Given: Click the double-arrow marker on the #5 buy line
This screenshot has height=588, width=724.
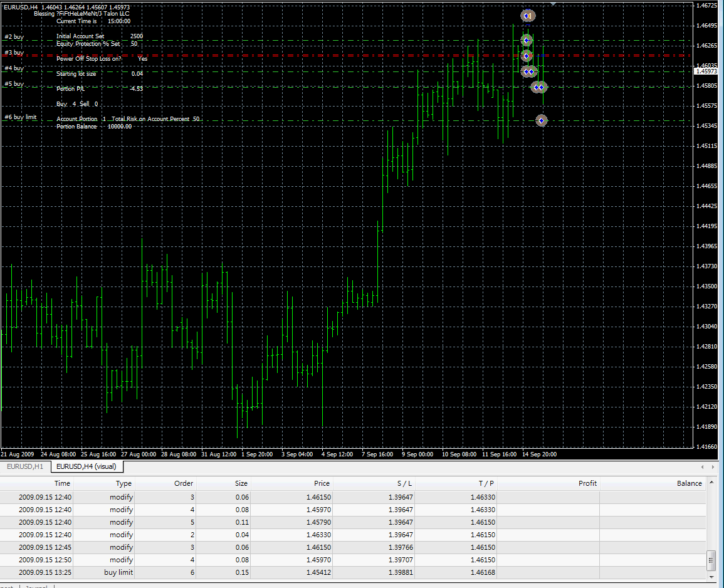Looking at the screenshot, I should [x=539, y=87].
